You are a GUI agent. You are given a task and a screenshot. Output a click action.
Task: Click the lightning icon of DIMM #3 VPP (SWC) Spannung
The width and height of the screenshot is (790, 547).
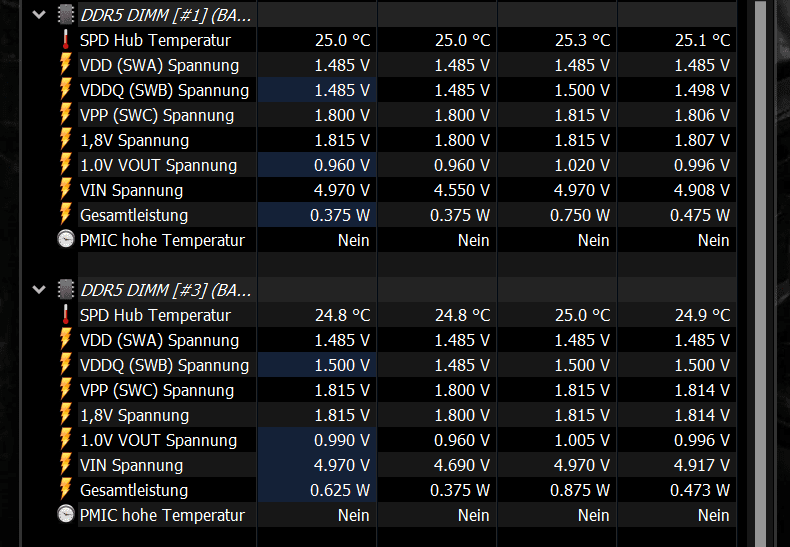click(65, 390)
